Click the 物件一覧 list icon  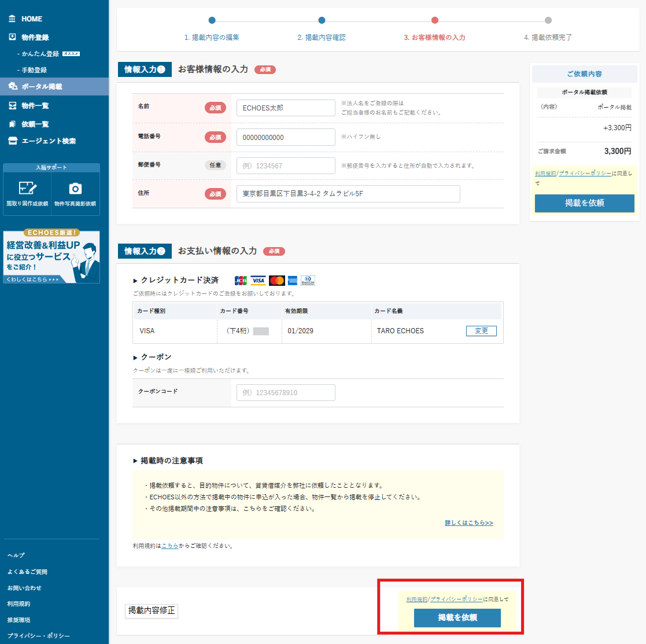tap(12, 106)
